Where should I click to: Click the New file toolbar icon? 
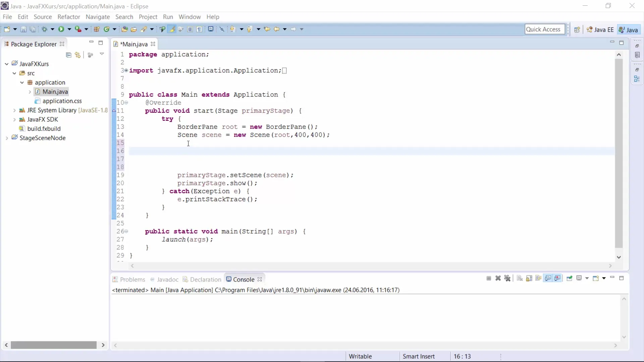pos(7,29)
